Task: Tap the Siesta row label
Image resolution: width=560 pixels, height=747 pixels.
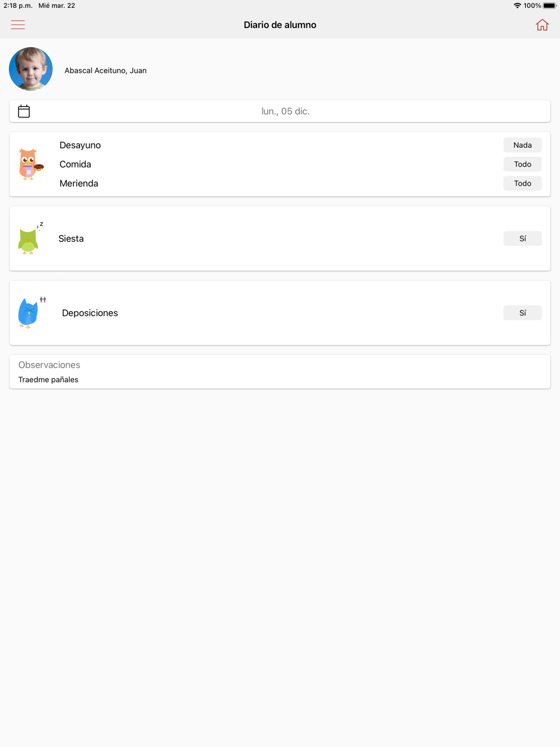Action: tap(71, 239)
